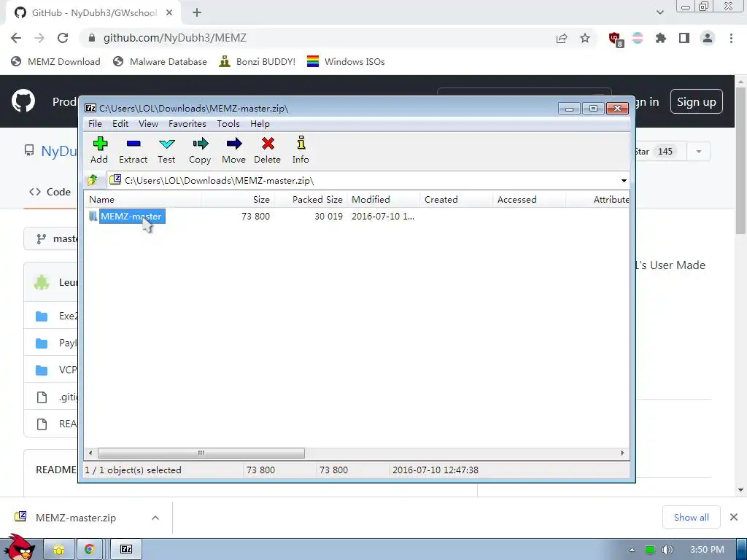Image resolution: width=747 pixels, height=560 pixels.
Task: Run the Test archive tool
Action: (167, 150)
